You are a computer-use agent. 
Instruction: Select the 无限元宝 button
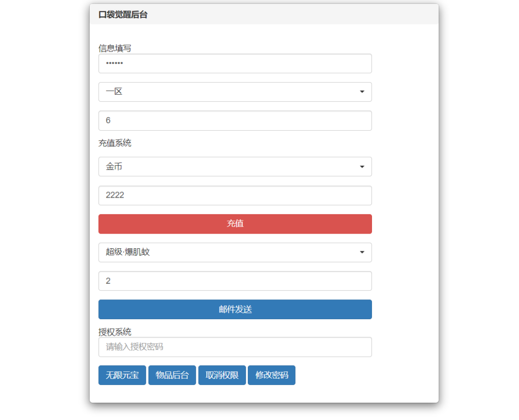pos(122,375)
